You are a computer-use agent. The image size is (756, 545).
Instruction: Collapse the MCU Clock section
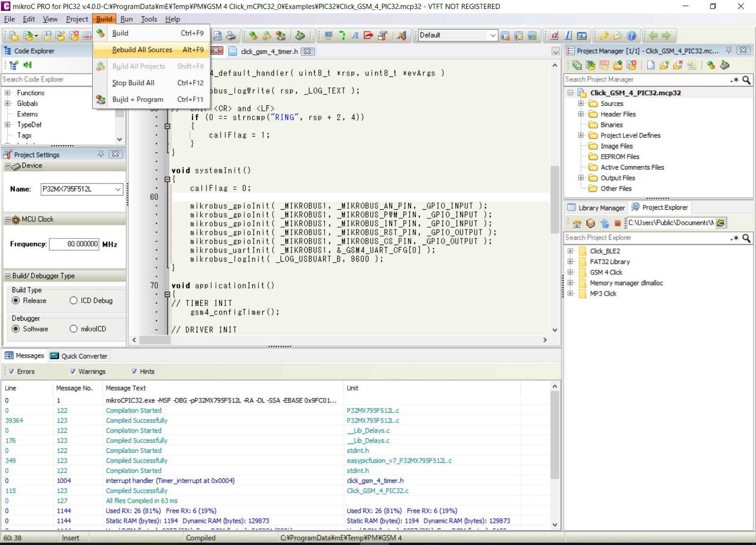pyautogui.click(x=8, y=220)
